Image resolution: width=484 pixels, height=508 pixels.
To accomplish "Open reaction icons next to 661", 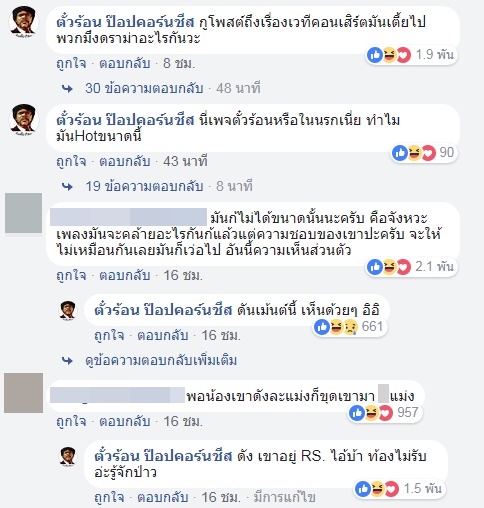I will click(x=350, y=326).
